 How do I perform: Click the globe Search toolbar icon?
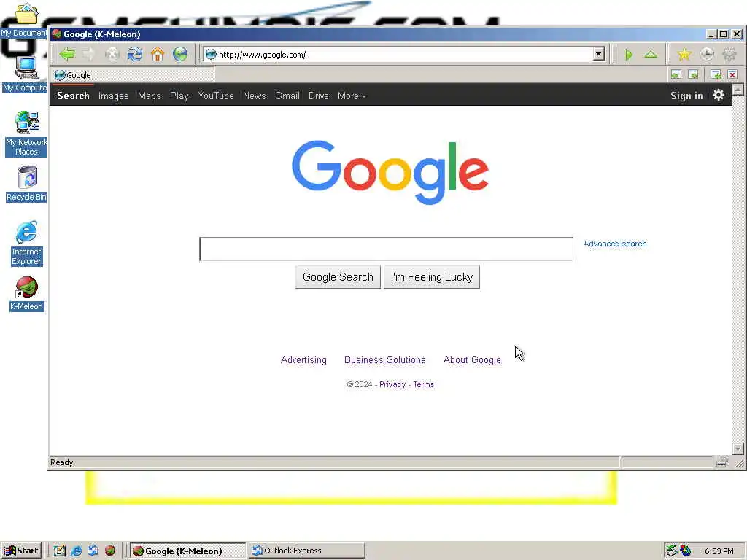click(x=180, y=54)
